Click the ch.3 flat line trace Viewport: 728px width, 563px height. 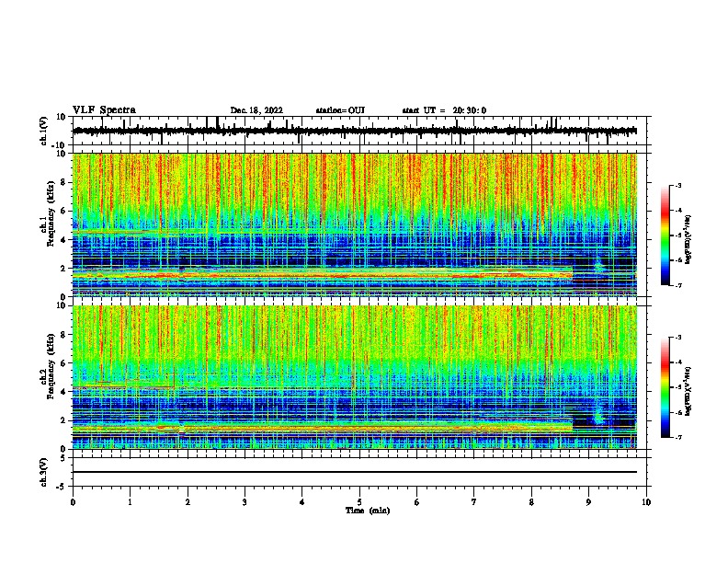click(x=355, y=472)
